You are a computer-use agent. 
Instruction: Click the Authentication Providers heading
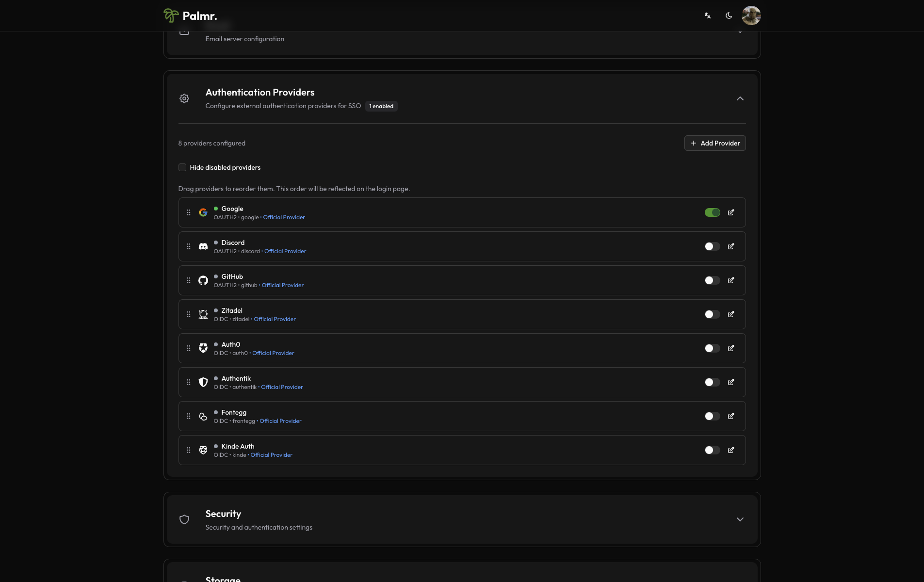(260, 92)
